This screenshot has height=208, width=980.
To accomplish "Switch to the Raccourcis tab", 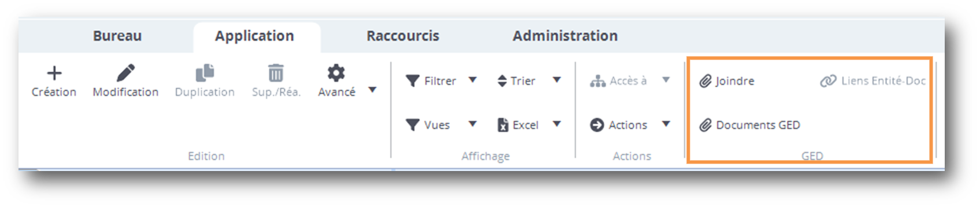I will click(x=403, y=36).
